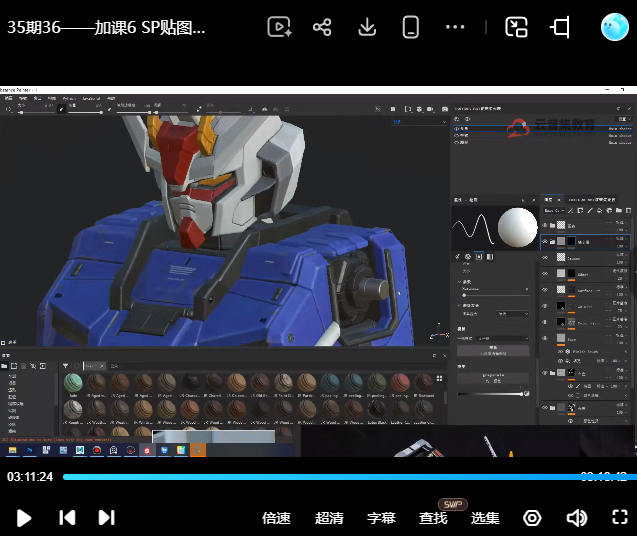Click 查找 search with SVIP badge

(433, 518)
